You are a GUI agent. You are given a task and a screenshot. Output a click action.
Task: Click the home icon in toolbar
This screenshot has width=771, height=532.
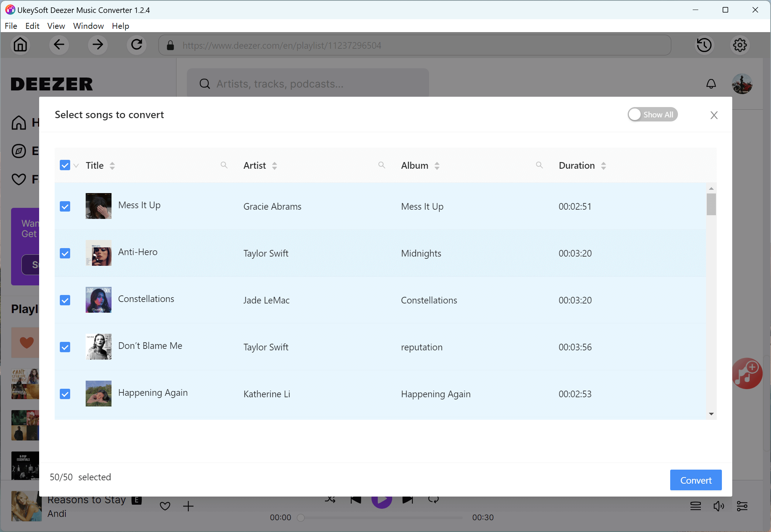click(x=20, y=45)
